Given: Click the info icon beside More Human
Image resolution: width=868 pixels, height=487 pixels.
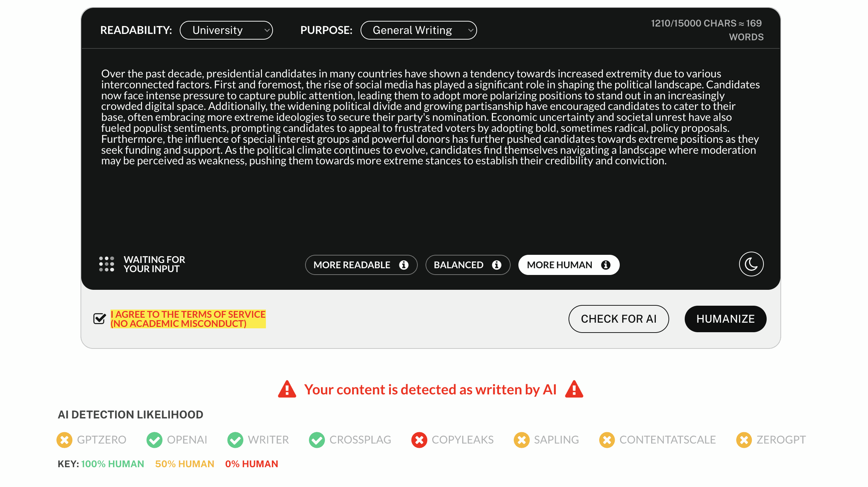Looking at the screenshot, I should [x=606, y=265].
